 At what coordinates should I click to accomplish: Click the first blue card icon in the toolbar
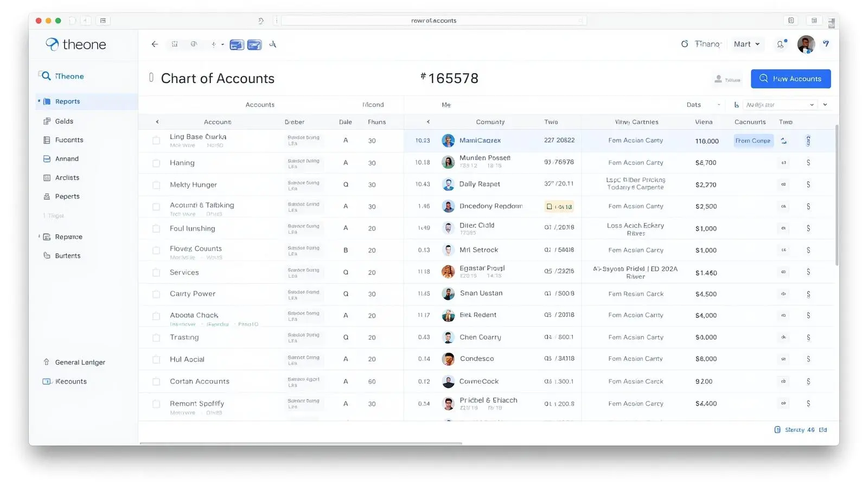click(237, 45)
